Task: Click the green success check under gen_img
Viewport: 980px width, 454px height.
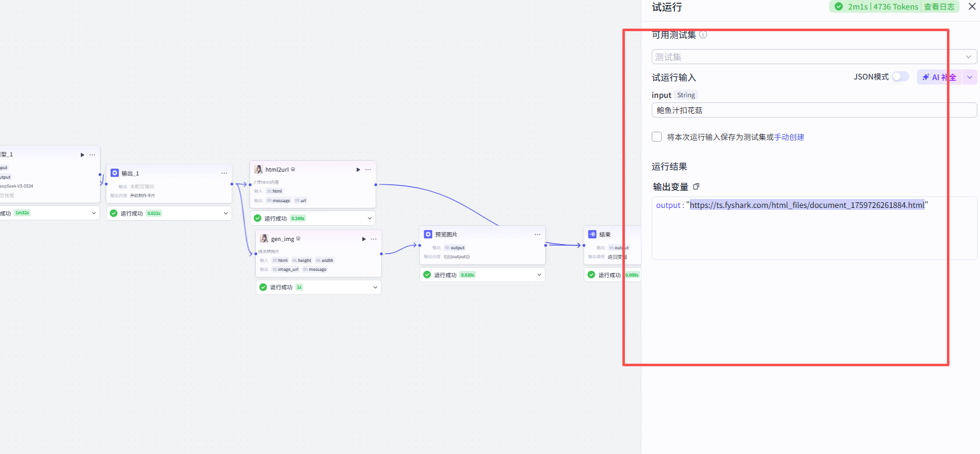Action: 263,287
